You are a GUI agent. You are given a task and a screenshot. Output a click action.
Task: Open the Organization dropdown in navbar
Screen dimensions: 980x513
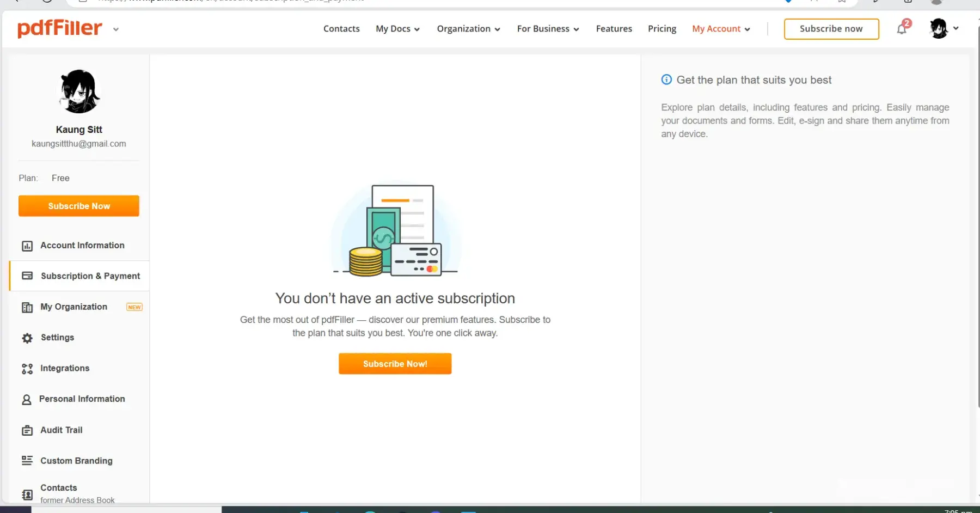click(x=468, y=29)
